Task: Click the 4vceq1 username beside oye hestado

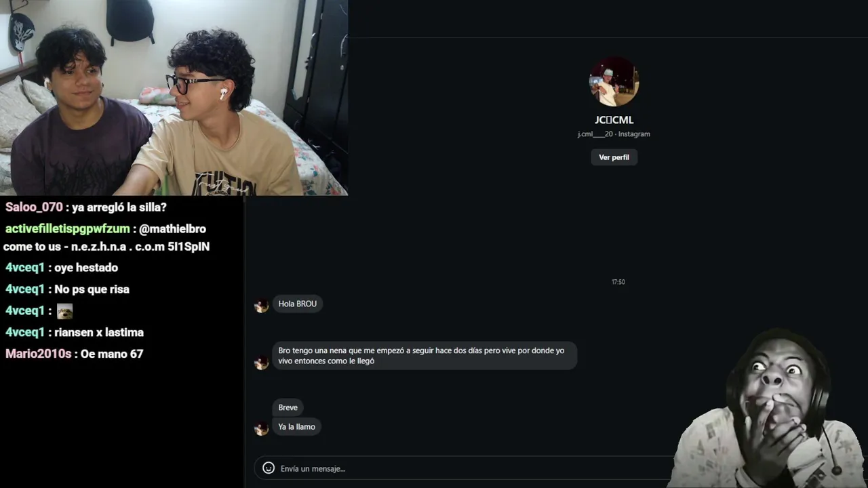Action: point(25,268)
